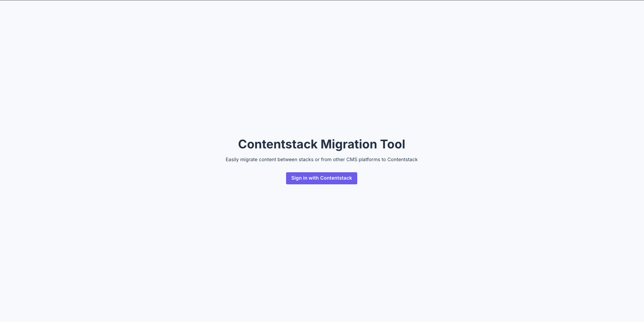Click "Sign in" text on the purple button
The image size is (644, 322).
[x=299, y=178]
